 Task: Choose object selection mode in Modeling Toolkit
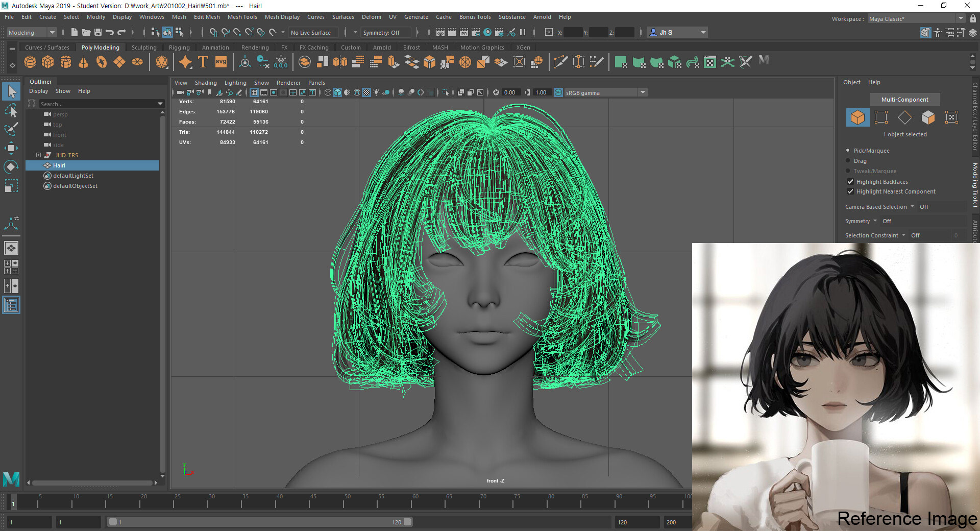(857, 117)
